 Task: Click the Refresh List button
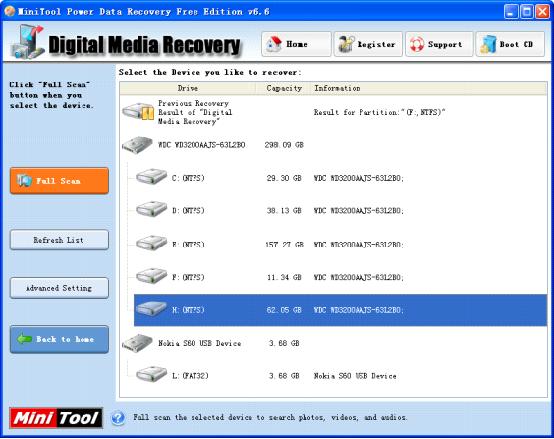click(x=59, y=240)
